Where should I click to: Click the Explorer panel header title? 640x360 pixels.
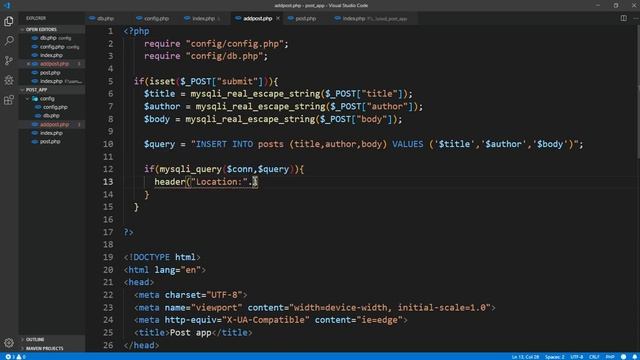pyautogui.click(x=36, y=18)
